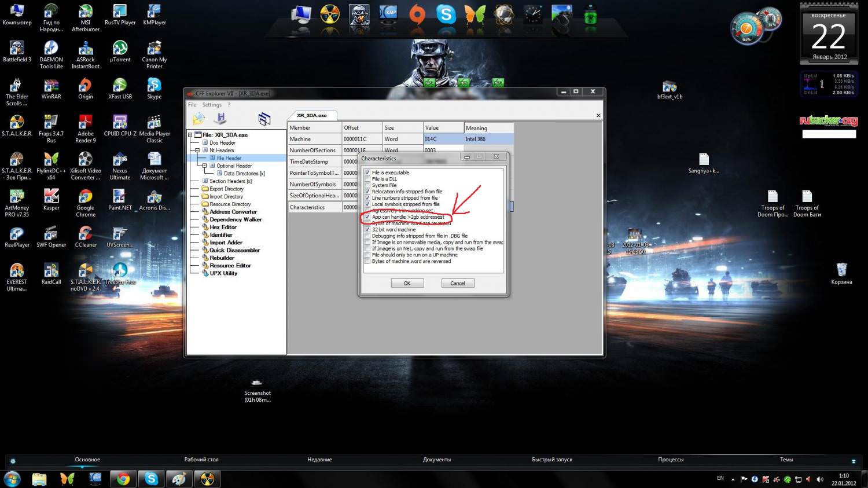The width and height of the screenshot is (868, 488).
Task: Switch to the XR_3DA.exe tab
Action: click(x=312, y=115)
